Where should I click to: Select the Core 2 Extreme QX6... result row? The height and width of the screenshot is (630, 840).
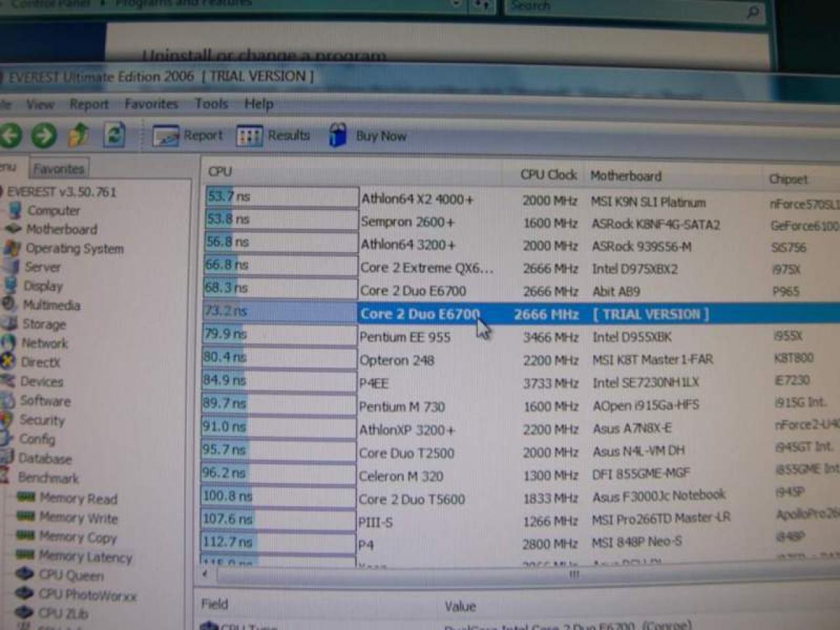click(x=521, y=267)
